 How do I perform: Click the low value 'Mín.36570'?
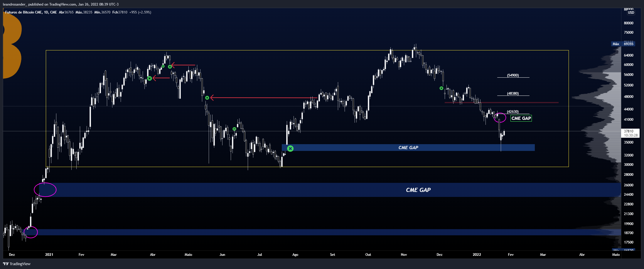(102, 12)
